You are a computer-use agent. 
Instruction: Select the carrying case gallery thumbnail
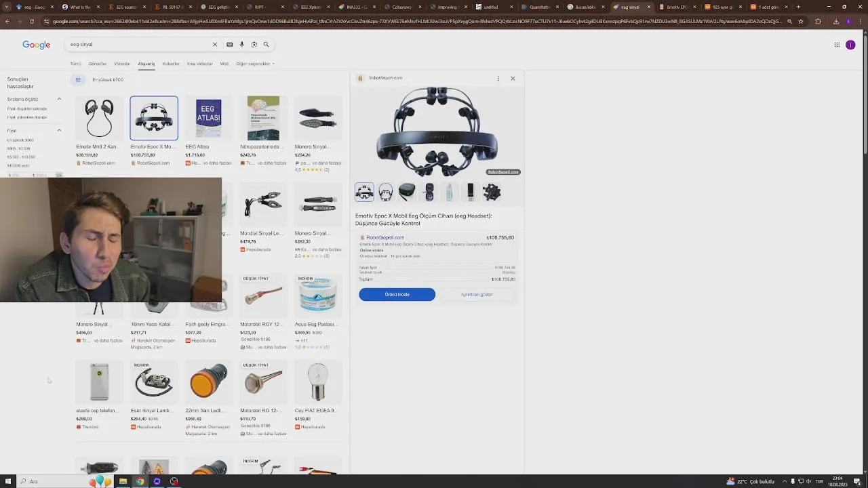[407, 192]
